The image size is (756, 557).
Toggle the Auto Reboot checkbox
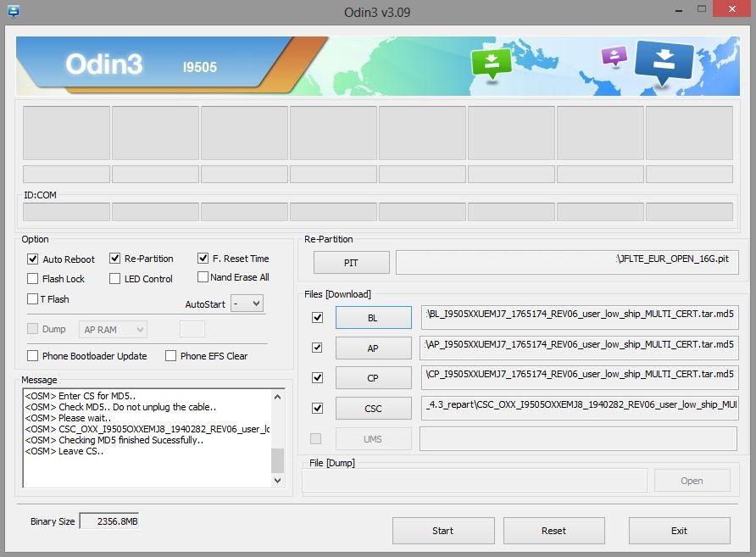pos(32,259)
